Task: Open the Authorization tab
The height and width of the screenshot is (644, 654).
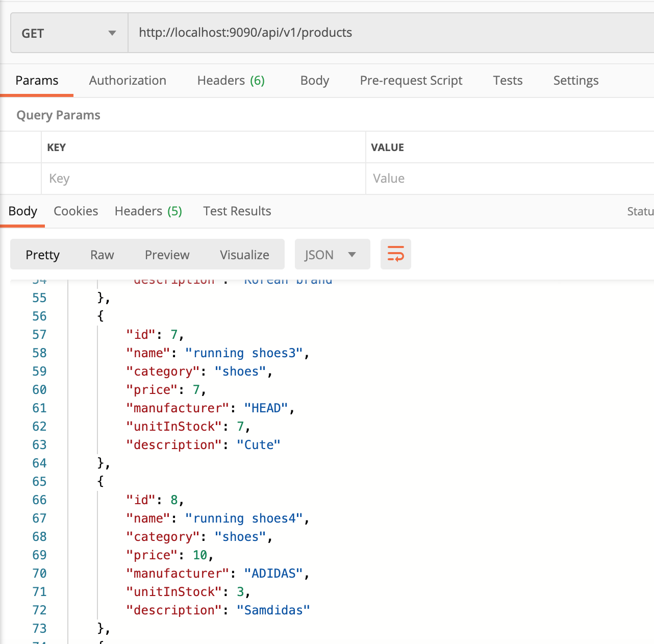Action: point(128,81)
